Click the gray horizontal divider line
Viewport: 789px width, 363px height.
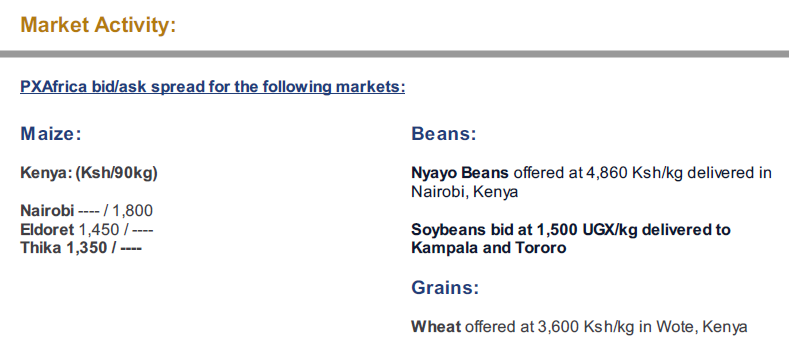point(394,54)
